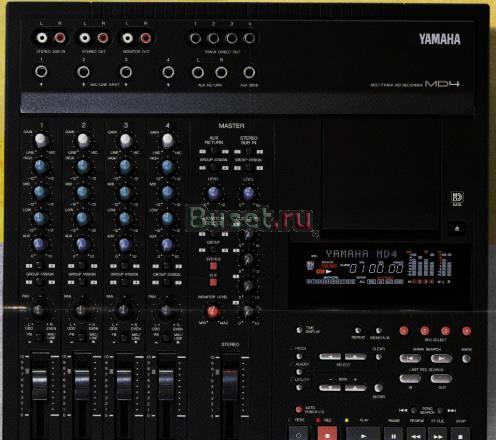Arm track 1 with REC SELECT
Viewport: 496px width, 440px height.
click(404, 331)
